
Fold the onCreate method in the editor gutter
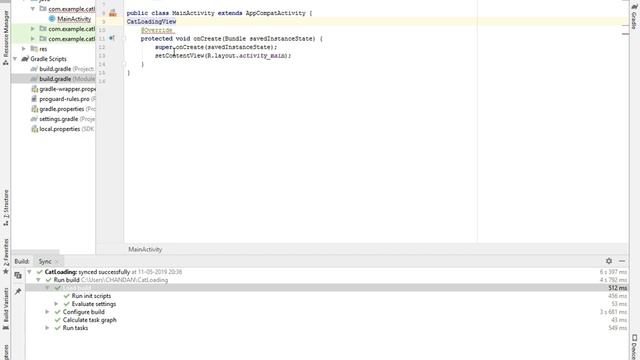pyautogui.click(x=124, y=38)
